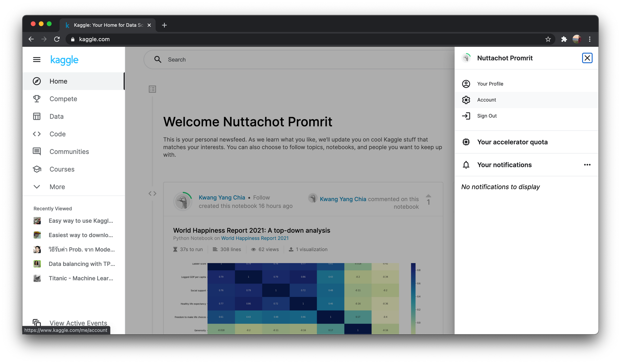The height and width of the screenshot is (364, 621).
Task: Open Kwang Yang Chia author link on notebook card
Action: [222, 197]
